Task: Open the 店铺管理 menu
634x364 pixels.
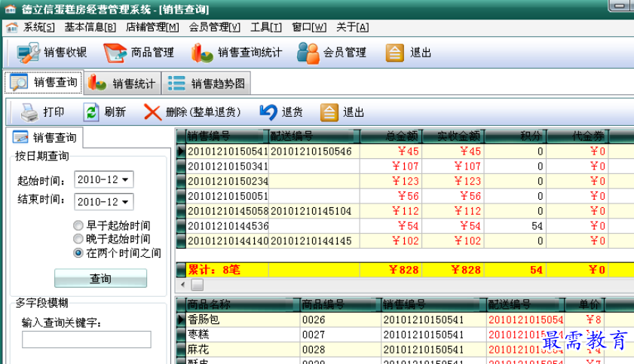Action: [152, 27]
